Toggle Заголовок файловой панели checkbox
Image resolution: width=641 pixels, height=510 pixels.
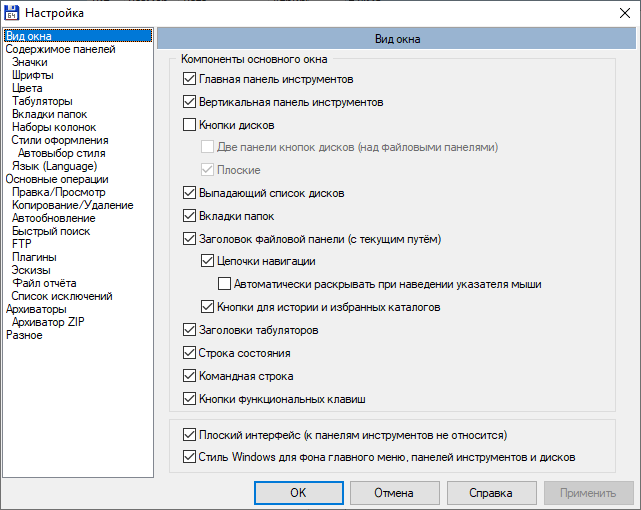[x=189, y=238]
